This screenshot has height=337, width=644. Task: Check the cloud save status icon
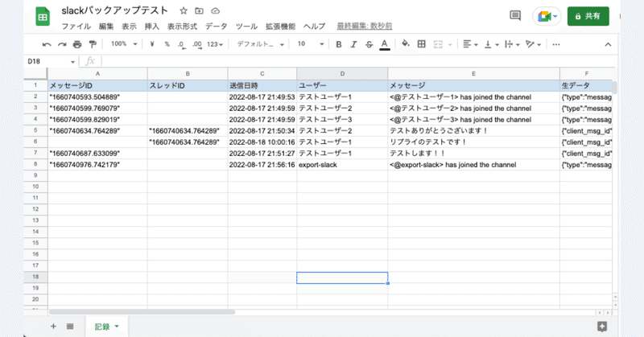coord(215,11)
